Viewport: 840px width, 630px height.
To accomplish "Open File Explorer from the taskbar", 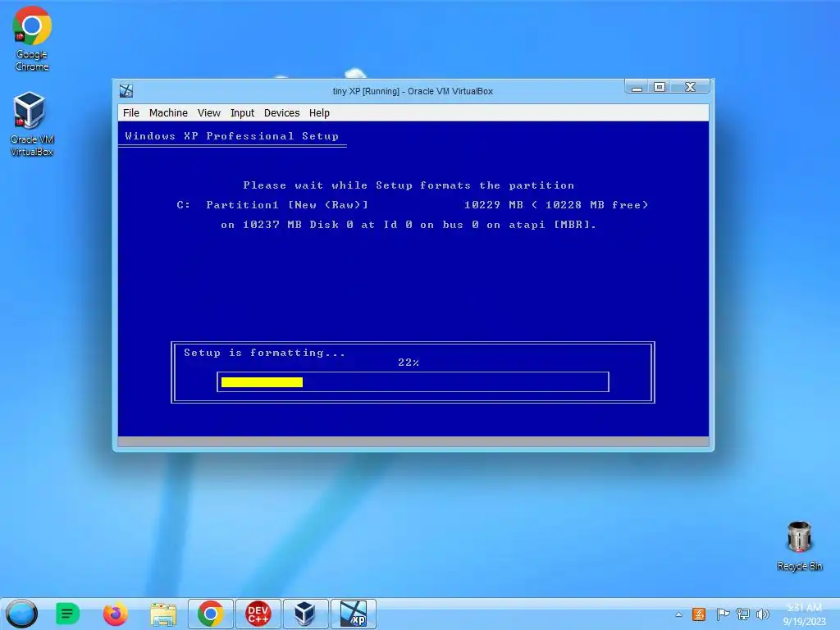I will [x=163, y=614].
